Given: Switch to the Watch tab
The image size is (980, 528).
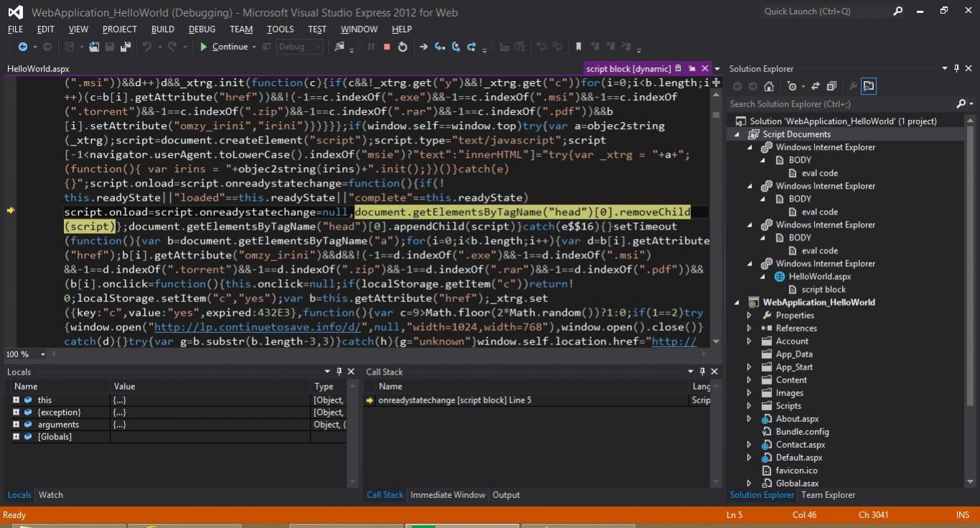Looking at the screenshot, I should click(x=51, y=495).
